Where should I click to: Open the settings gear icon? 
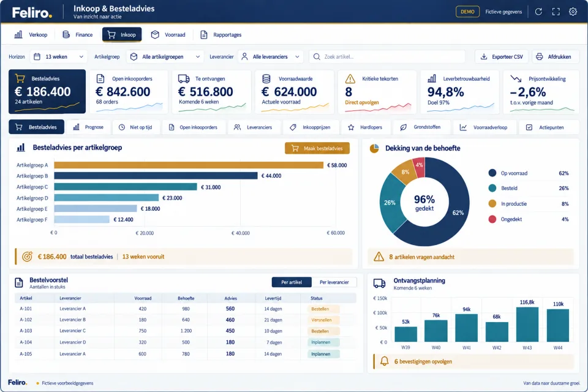pyautogui.click(x=573, y=12)
